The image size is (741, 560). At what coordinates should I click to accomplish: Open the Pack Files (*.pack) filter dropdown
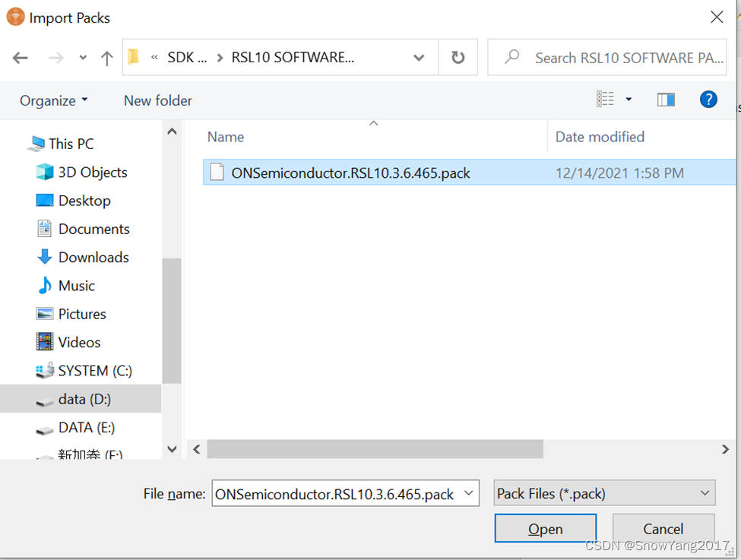tap(604, 493)
